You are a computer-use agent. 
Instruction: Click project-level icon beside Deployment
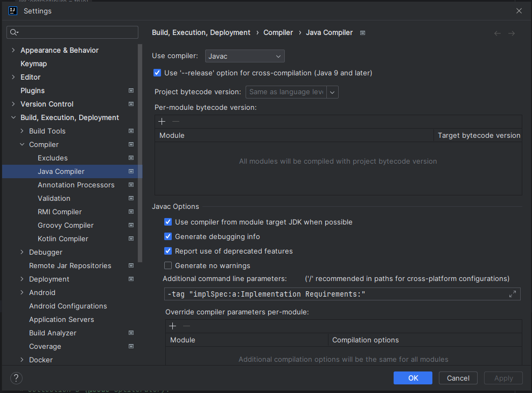pos(131,279)
